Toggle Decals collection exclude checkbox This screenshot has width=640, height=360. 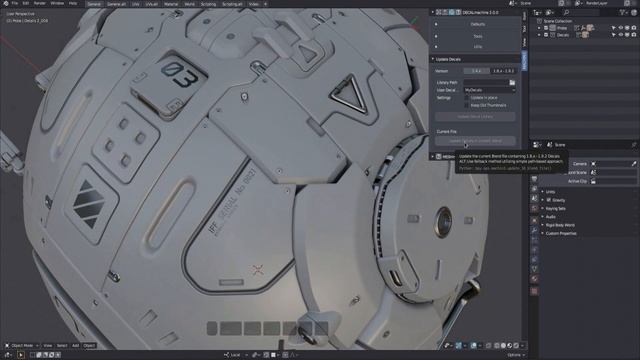[x=546, y=35]
